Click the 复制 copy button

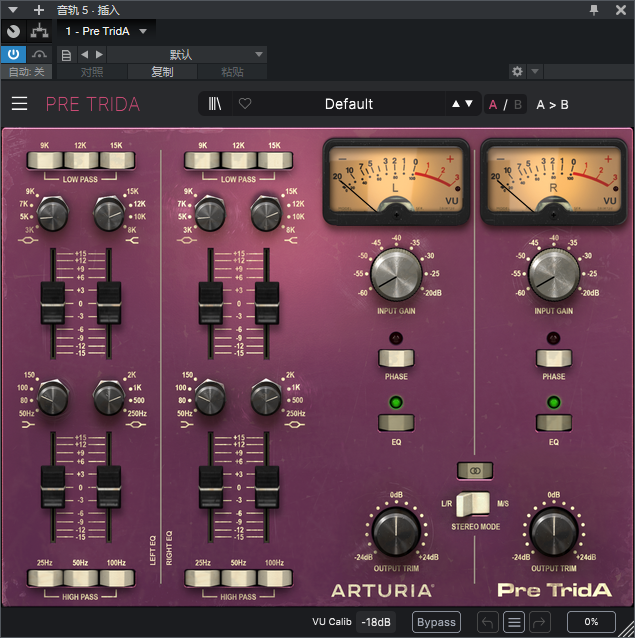coord(162,72)
